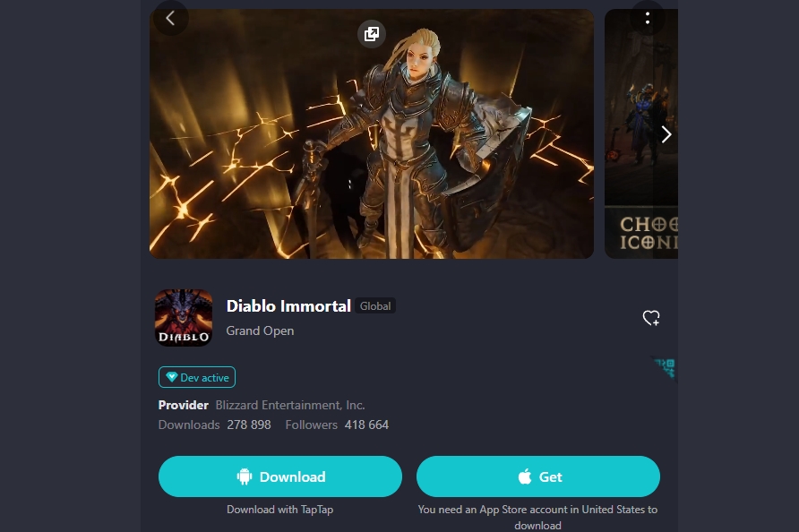Screen dimensions: 799x532
Task: Follow the game with heart-plus icon
Action: 651,318
